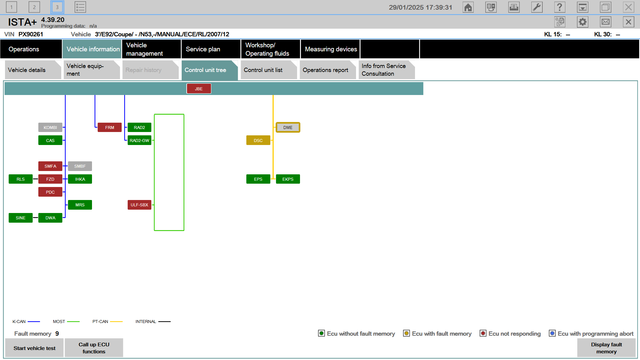Select the DME control unit node

tap(288, 127)
